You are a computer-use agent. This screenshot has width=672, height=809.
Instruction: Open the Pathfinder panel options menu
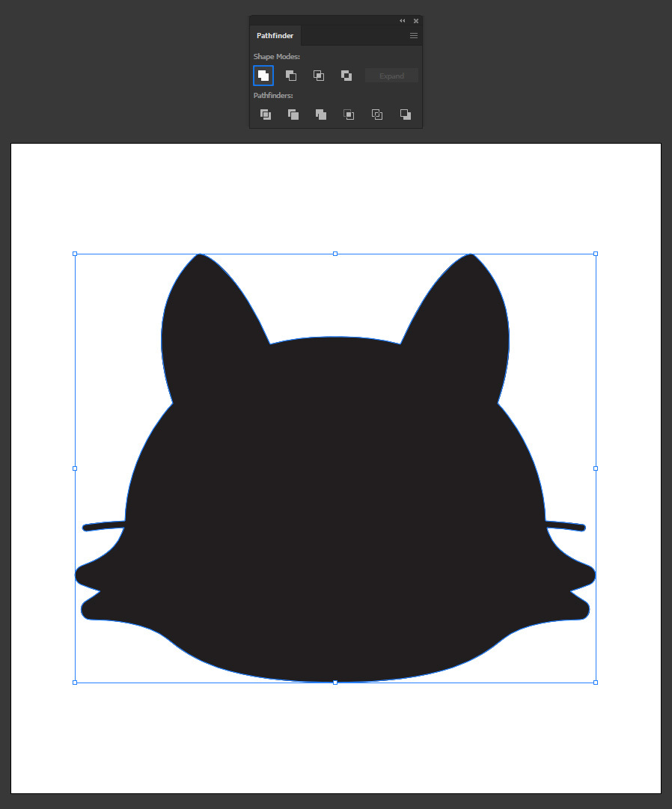tap(414, 36)
